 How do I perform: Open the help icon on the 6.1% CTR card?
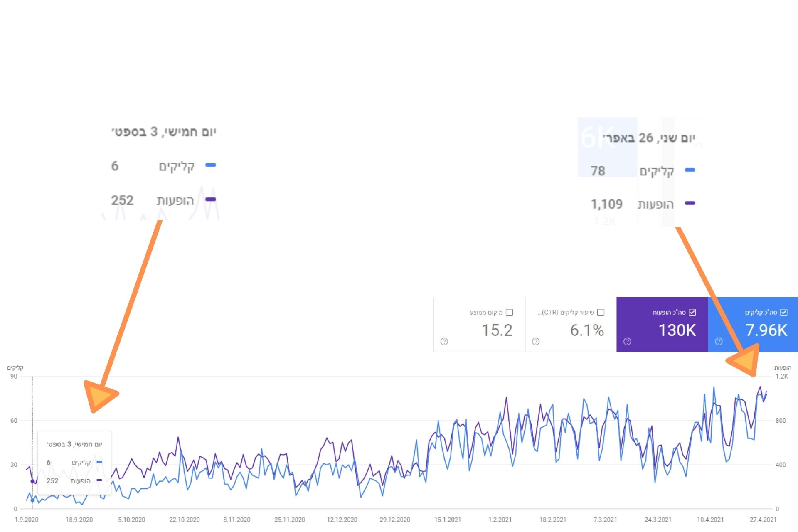pyautogui.click(x=536, y=341)
